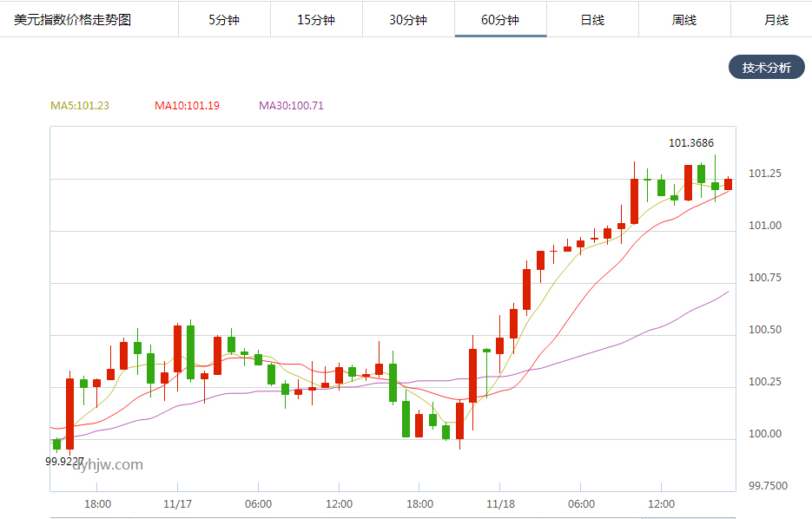Click the first 06:00 time label
812x519 pixels.
[x=259, y=504]
